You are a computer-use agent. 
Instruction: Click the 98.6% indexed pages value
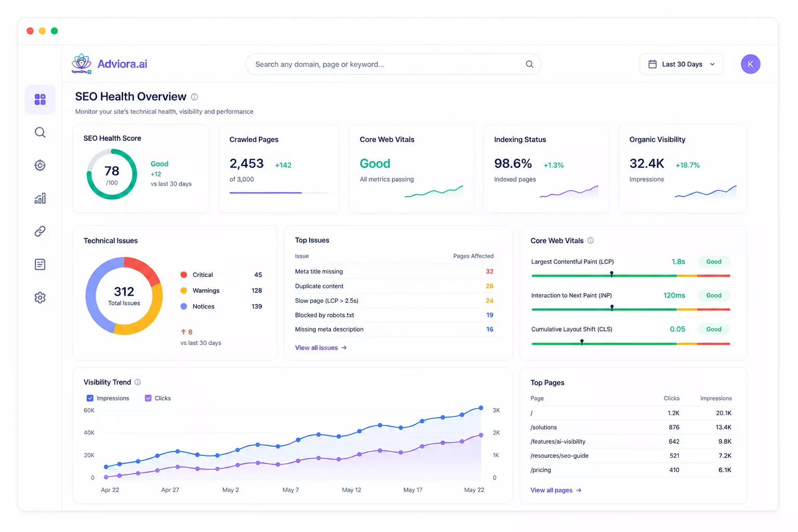pos(513,164)
